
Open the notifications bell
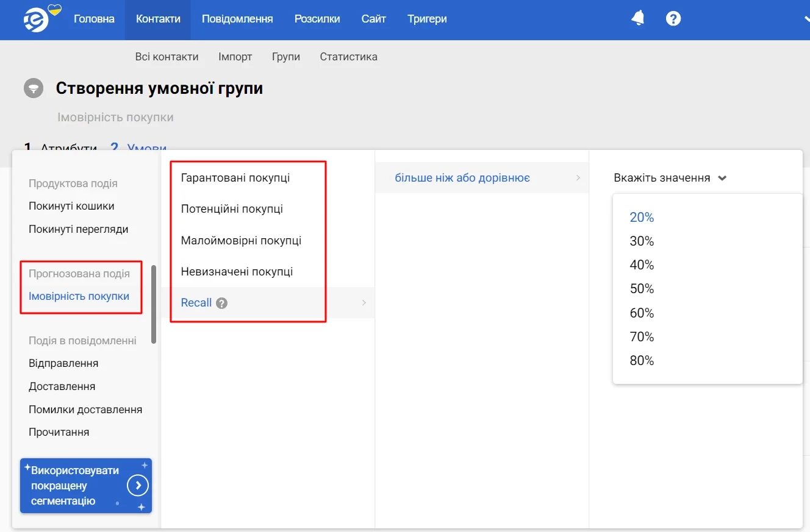point(638,18)
